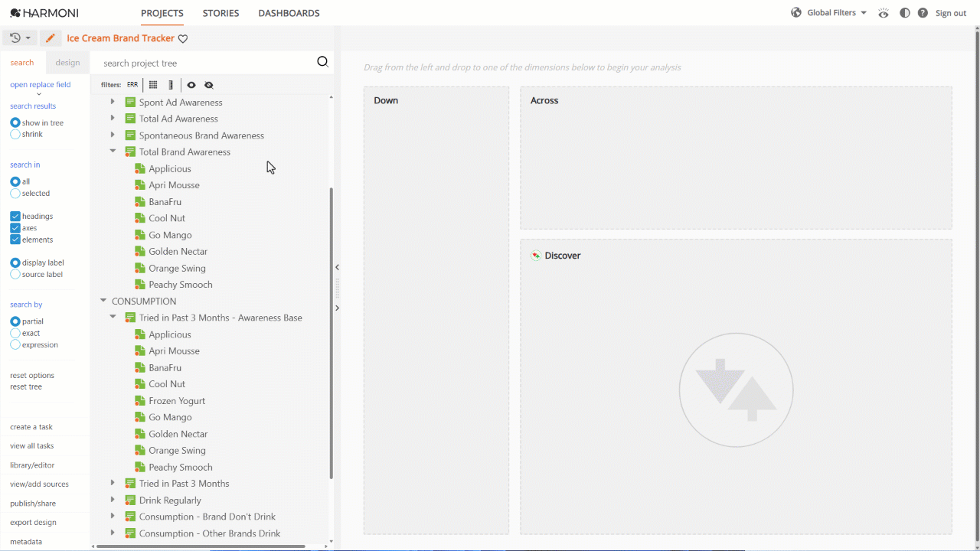The width and height of the screenshot is (980, 551).
Task: Open the help question mark icon
Action: (923, 13)
